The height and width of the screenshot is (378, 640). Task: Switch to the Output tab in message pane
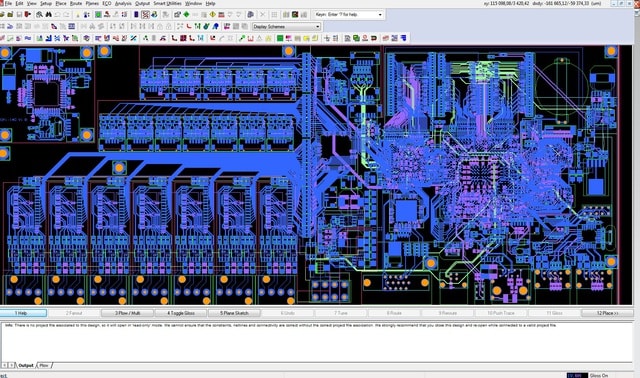[x=26, y=365]
